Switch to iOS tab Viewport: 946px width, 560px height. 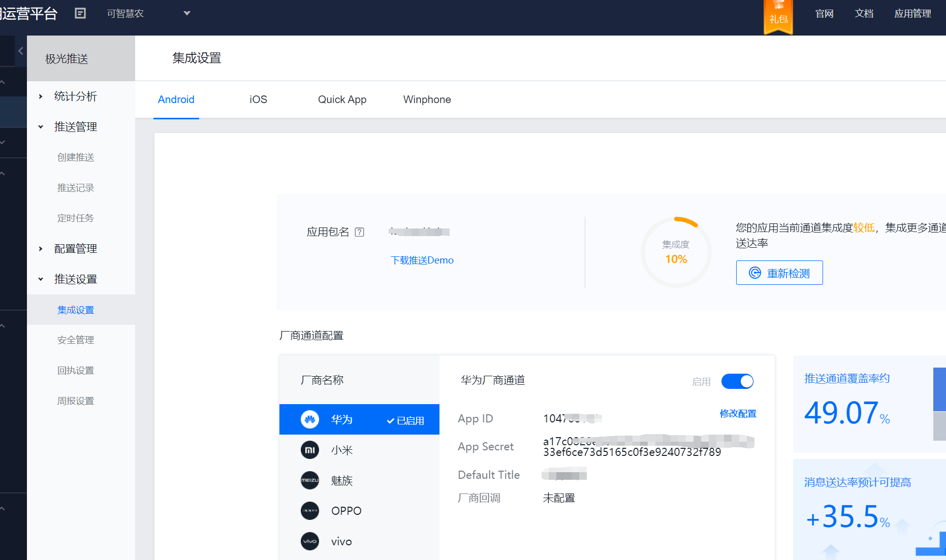(x=258, y=100)
